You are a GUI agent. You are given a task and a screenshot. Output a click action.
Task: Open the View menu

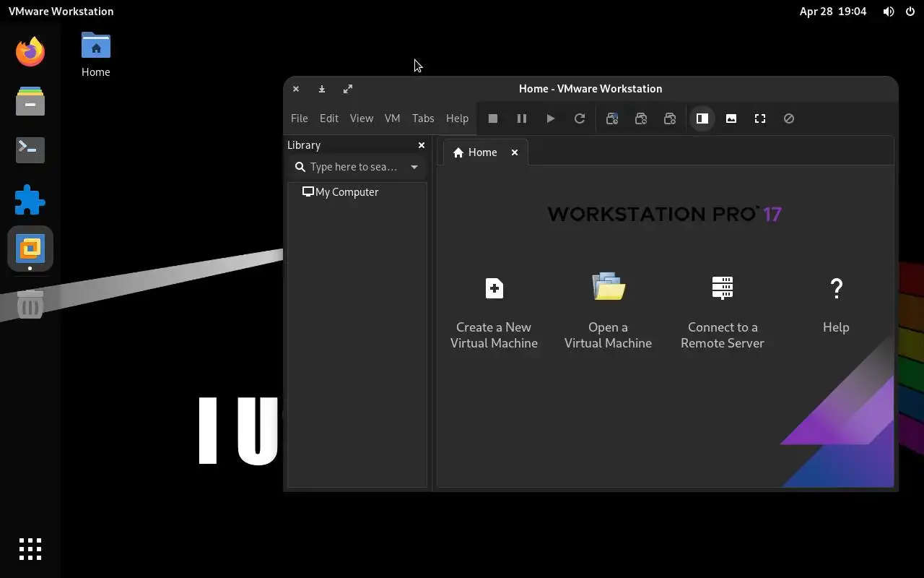[x=362, y=118]
